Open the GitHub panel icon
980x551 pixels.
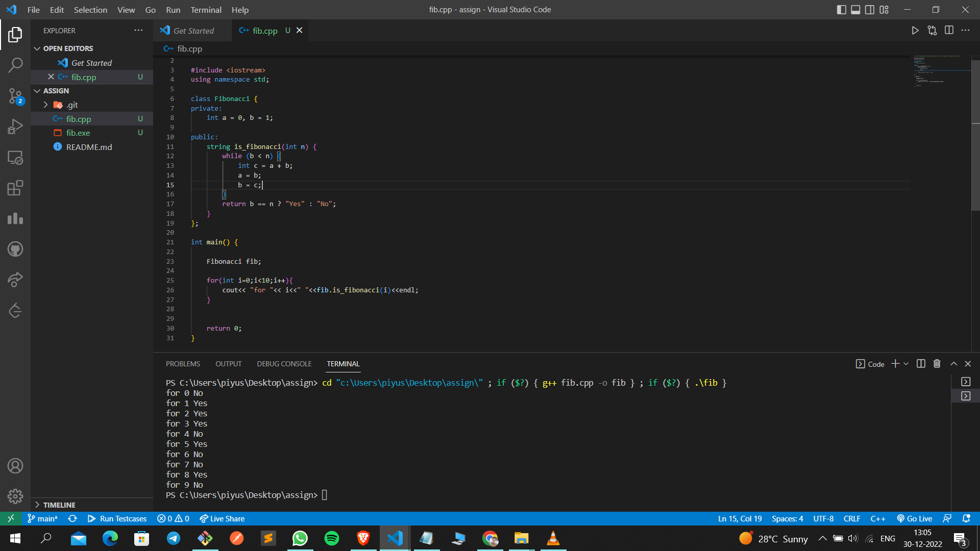(15, 249)
